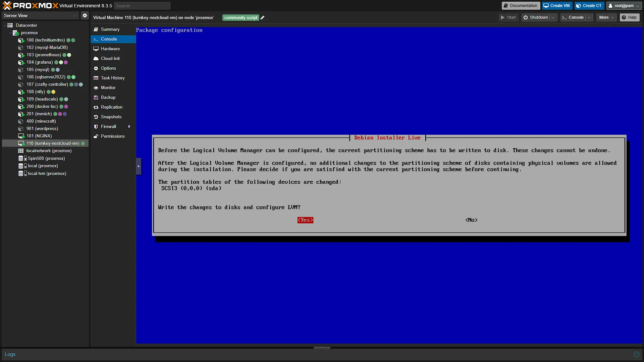Select the 400 (minecraft) container icon
This screenshot has width=644, height=362.
point(21,121)
